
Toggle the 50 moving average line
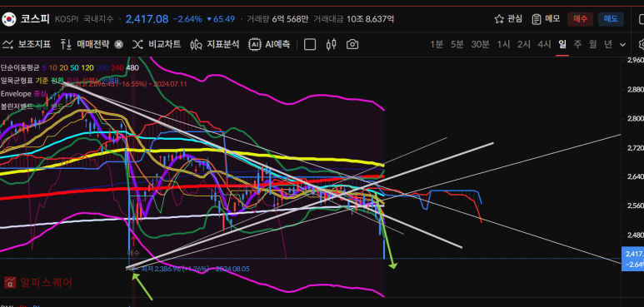click(x=74, y=68)
